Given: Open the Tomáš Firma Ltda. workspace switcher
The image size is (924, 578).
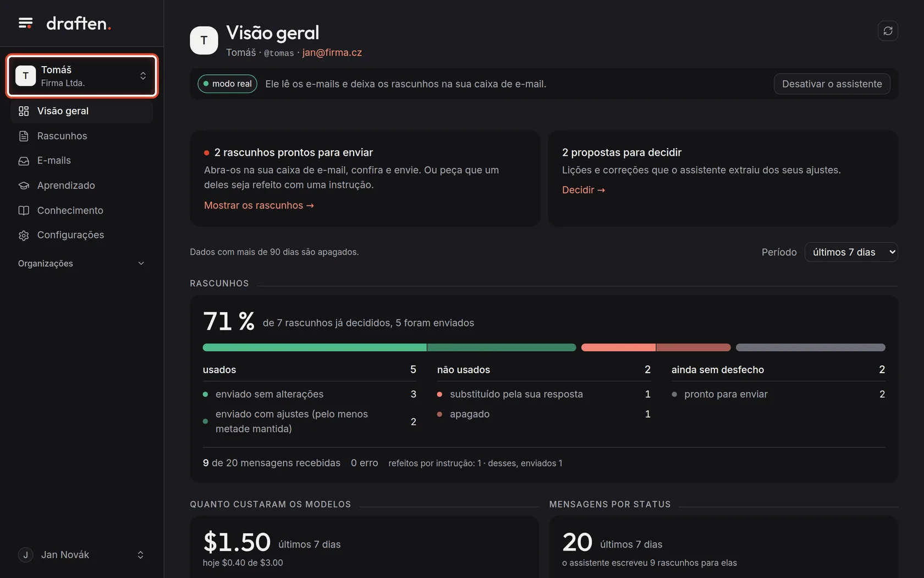Looking at the screenshot, I should (x=82, y=76).
